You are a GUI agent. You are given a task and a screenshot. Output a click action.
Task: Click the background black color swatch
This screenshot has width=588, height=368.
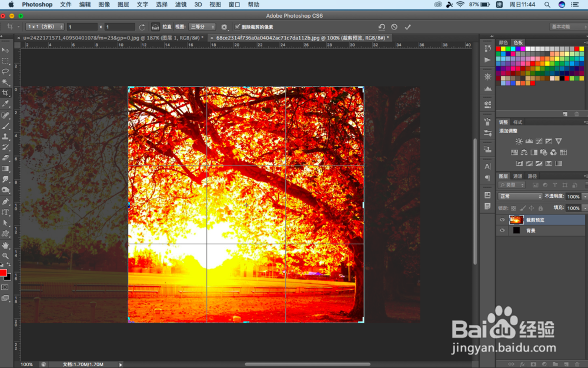point(8,278)
